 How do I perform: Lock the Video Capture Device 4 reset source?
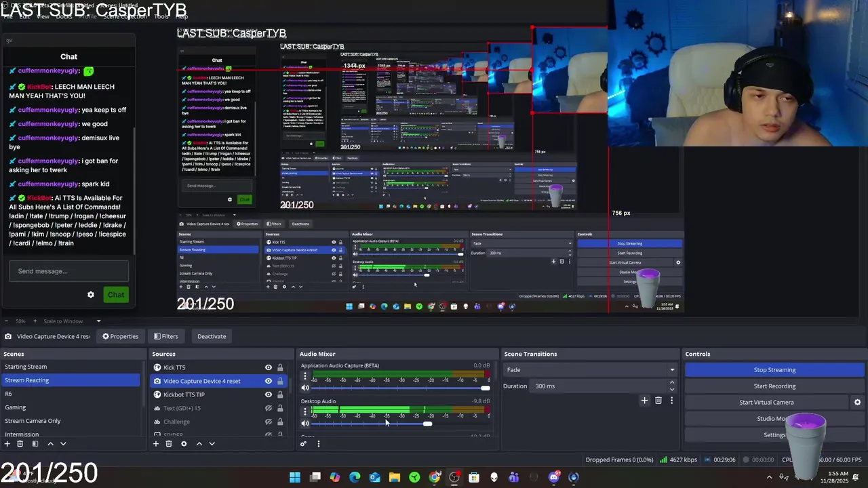pyautogui.click(x=280, y=381)
